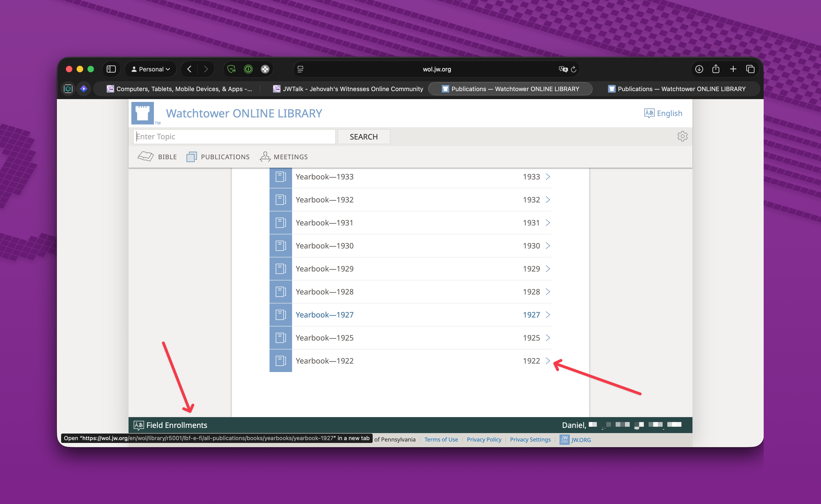Reload the wol.jw.org page
Viewport: 821px width, 504px height.
[574, 69]
